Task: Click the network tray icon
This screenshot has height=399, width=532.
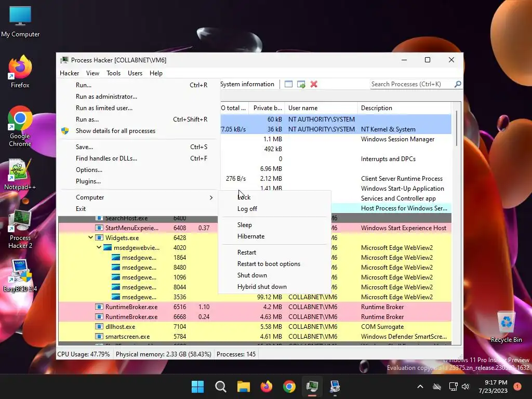Action: pyautogui.click(x=453, y=387)
